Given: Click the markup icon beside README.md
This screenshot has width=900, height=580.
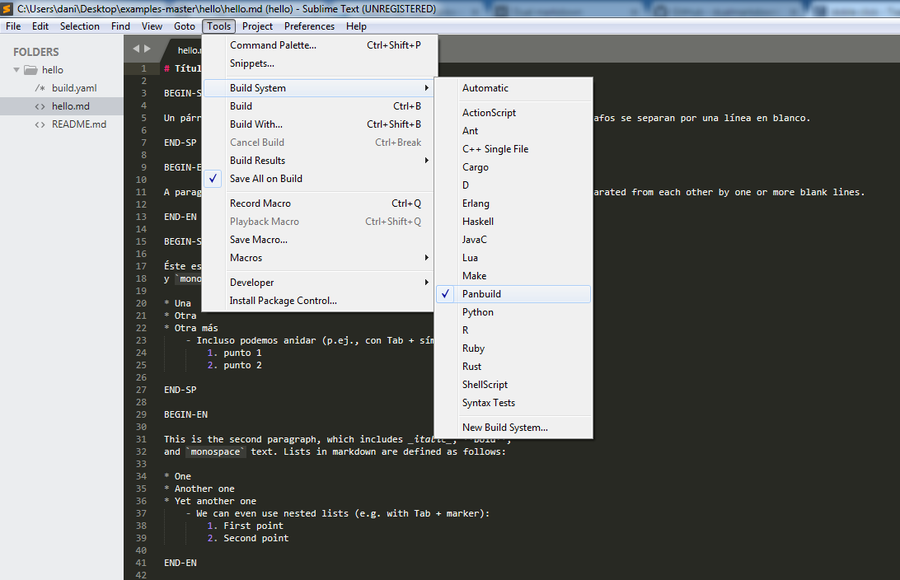Looking at the screenshot, I should pos(40,125).
